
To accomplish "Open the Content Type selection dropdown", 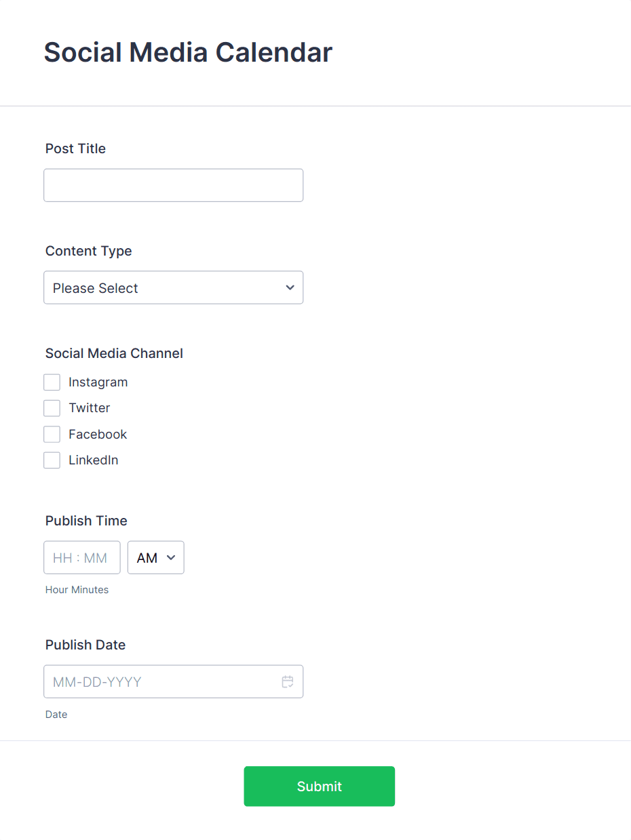I will (x=173, y=287).
